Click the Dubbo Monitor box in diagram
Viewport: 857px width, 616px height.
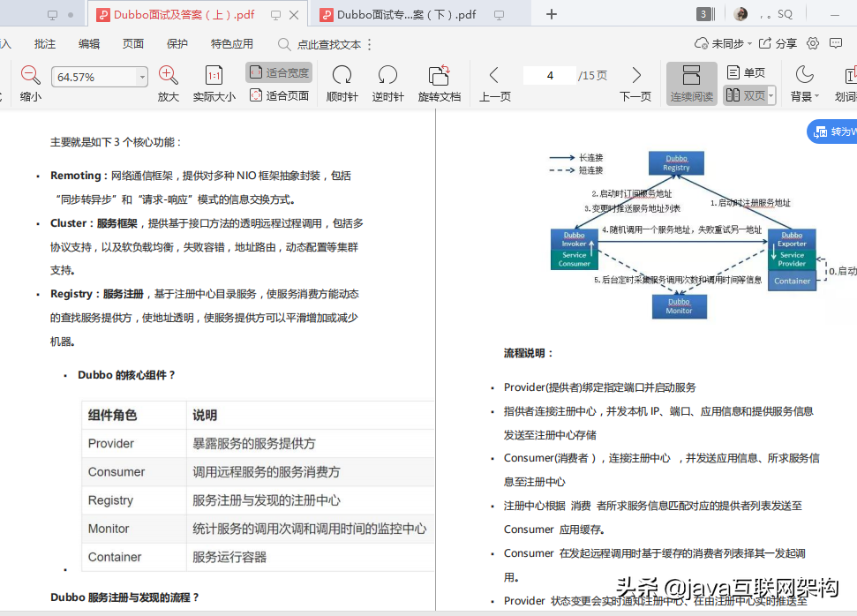tap(679, 306)
